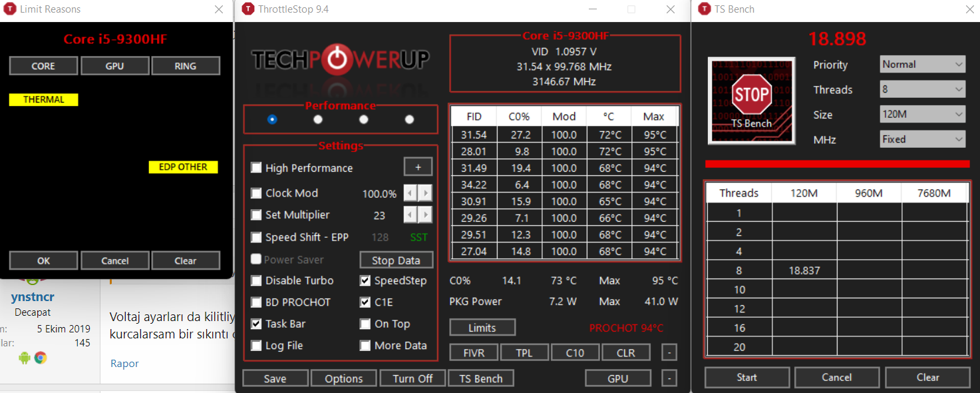980x393 pixels.
Task: Open the Size dropdown set to 120M
Action: point(922,115)
